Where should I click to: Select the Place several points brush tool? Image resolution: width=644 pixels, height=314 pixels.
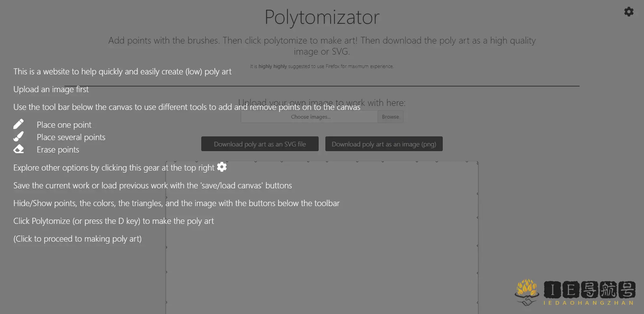19,136
